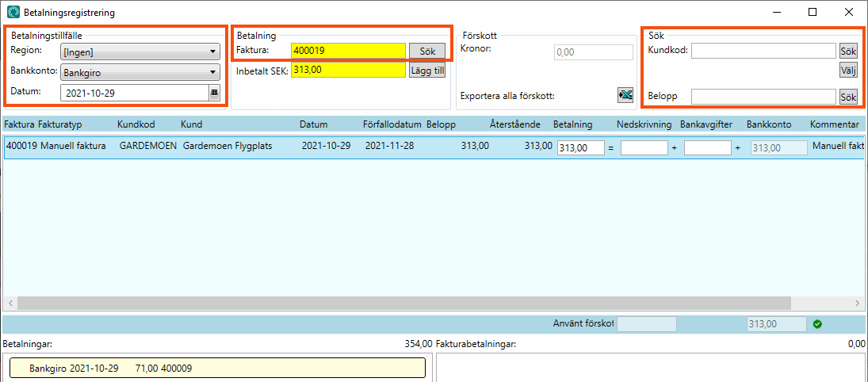Open the Bankkonto dropdown
The height and width of the screenshot is (382, 868).
[140, 73]
